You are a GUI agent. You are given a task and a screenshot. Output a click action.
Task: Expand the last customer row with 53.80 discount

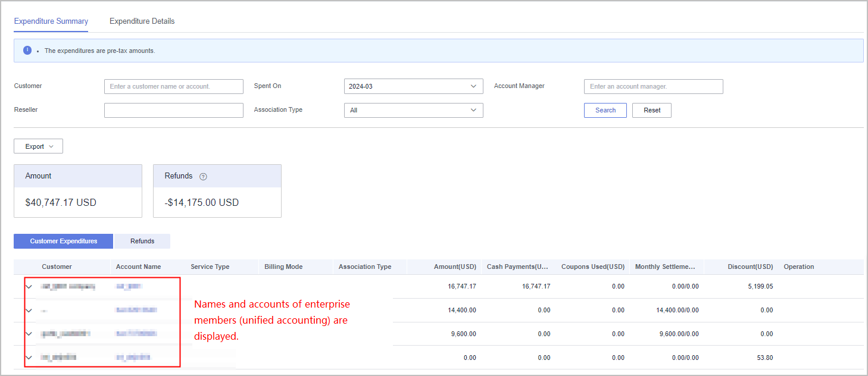pos(29,358)
